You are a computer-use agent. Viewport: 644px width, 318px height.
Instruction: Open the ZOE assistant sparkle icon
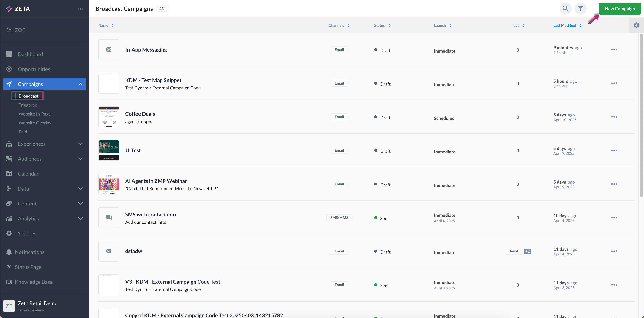coord(9,30)
